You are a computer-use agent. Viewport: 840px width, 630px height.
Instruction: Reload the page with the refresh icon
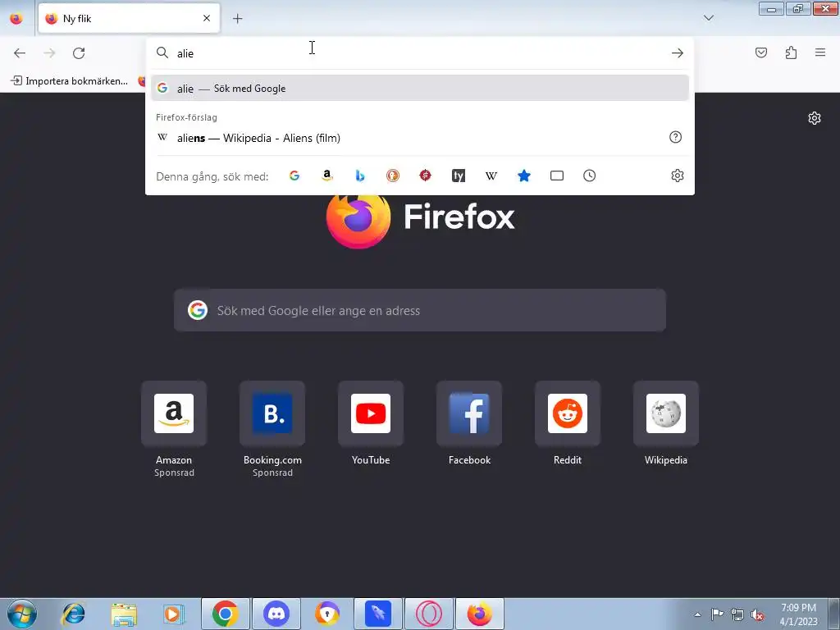(x=79, y=53)
